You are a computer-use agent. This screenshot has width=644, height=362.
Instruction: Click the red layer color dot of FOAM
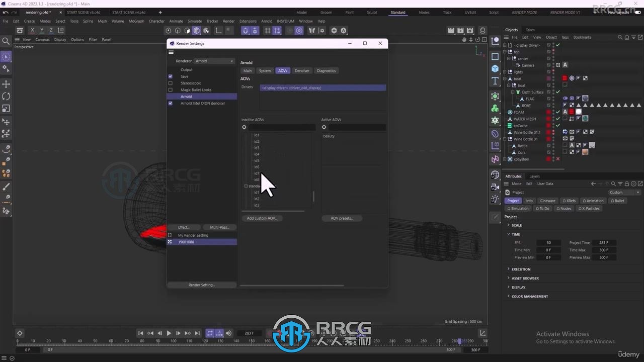[x=549, y=112]
